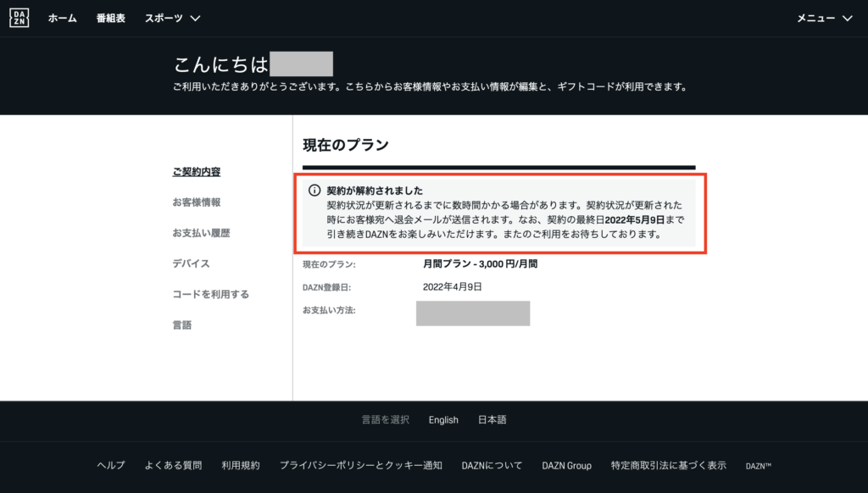Click the お支払い方法: label
868x493 pixels.
click(x=329, y=310)
